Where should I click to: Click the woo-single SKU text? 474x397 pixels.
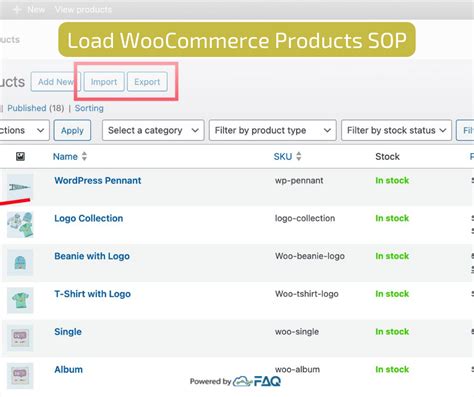297,332
